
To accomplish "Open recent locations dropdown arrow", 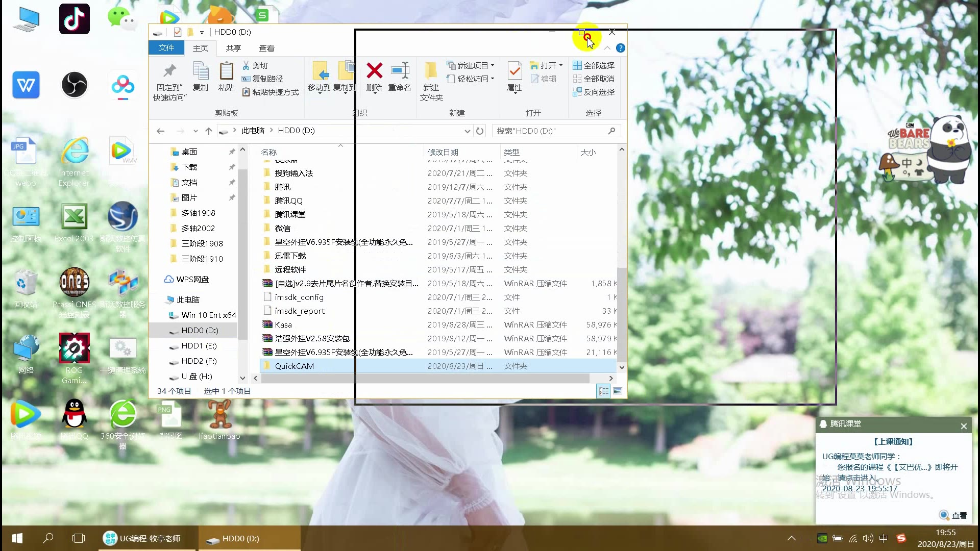I will [x=195, y=131].
